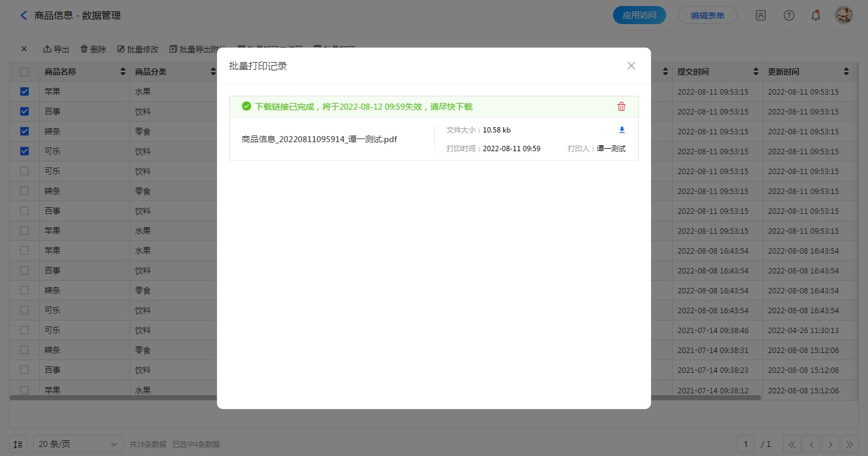Sort by 提交时间 column arrow

(x=756, y=72)
